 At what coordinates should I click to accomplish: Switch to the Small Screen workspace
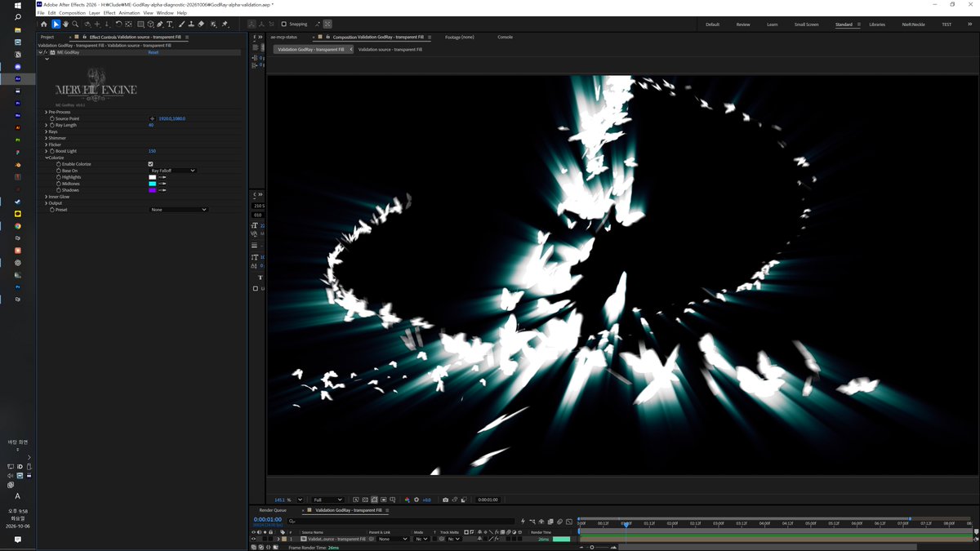pos(806,24)
